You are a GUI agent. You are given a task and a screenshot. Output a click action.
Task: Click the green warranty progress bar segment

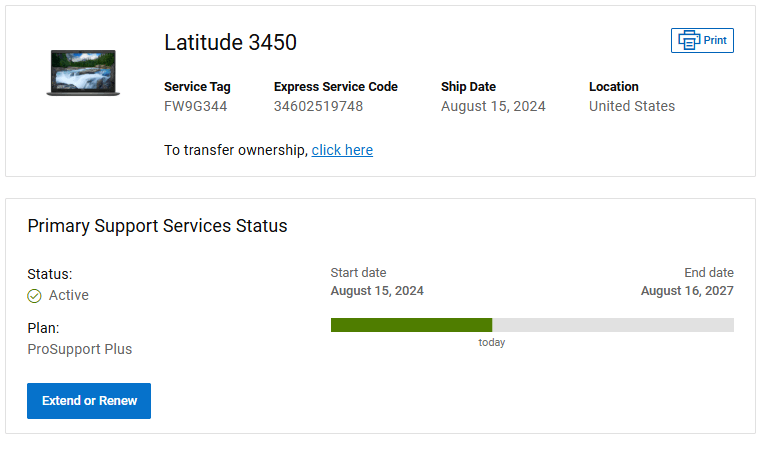411,325
